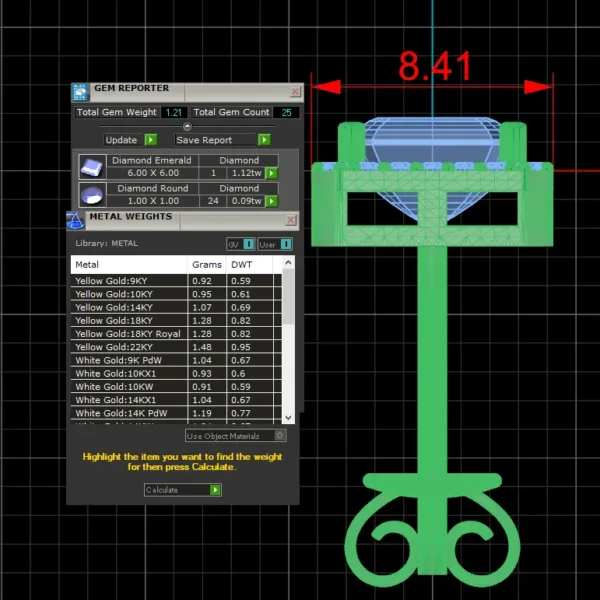Click the Grams column header
Viewport: 600px width, 600px height.
207,264
